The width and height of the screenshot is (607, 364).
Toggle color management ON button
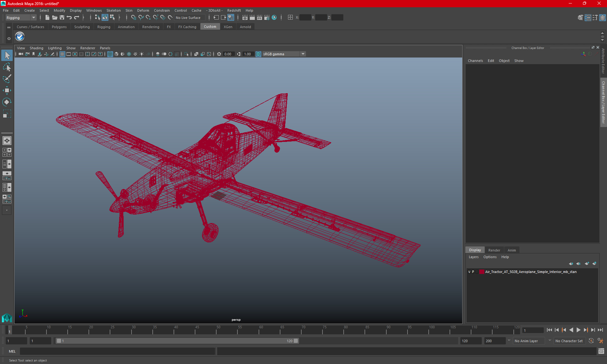(x=258, y=54)
